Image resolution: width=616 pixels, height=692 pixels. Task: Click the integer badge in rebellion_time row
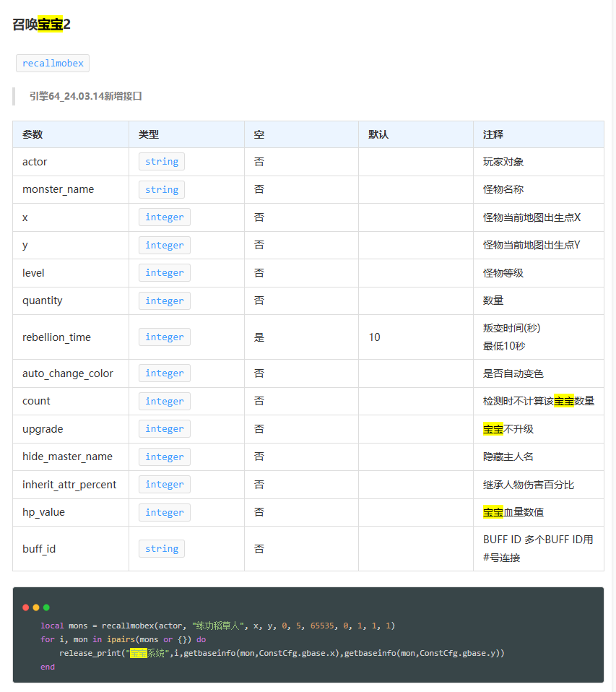[x=164, y=337]
